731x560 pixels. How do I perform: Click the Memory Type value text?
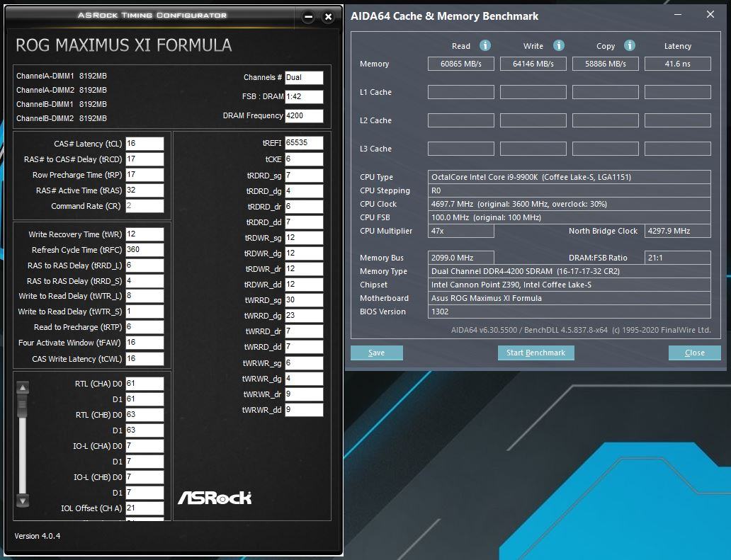526,271
